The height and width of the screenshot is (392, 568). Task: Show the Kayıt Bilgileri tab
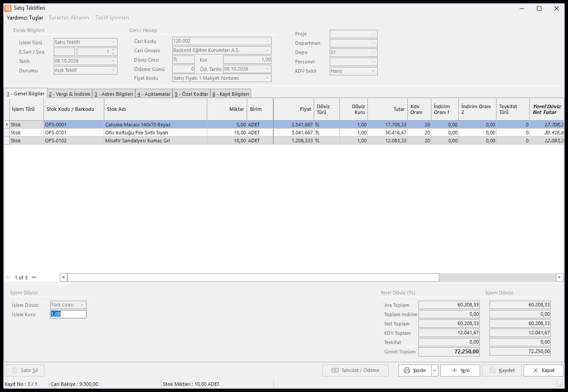coord(231,94)
